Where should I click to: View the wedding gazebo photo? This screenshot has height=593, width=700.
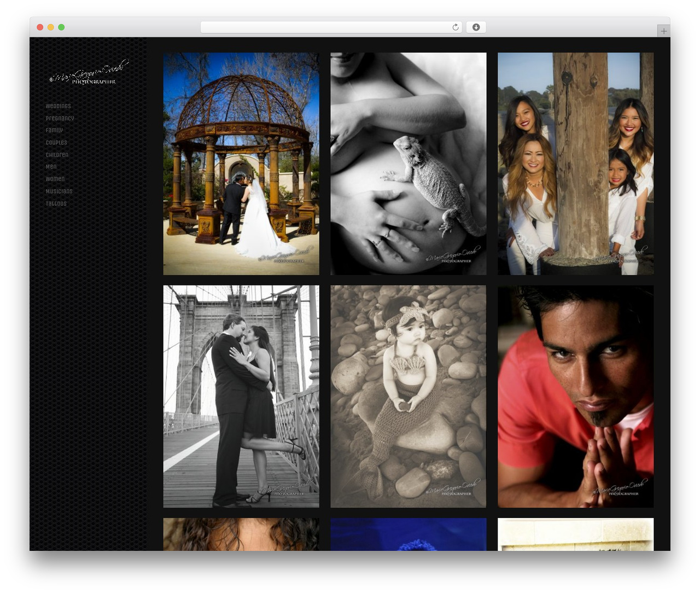pos(241,164)
